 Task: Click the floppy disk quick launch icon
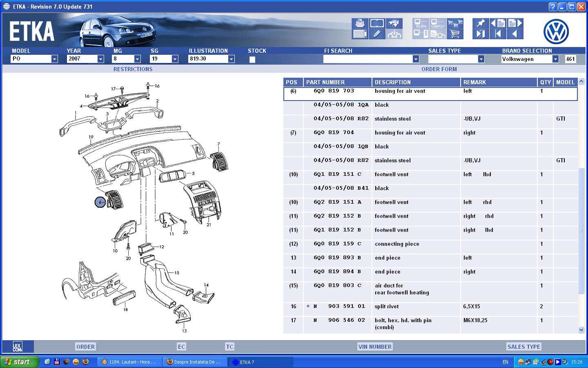(57, 362)
